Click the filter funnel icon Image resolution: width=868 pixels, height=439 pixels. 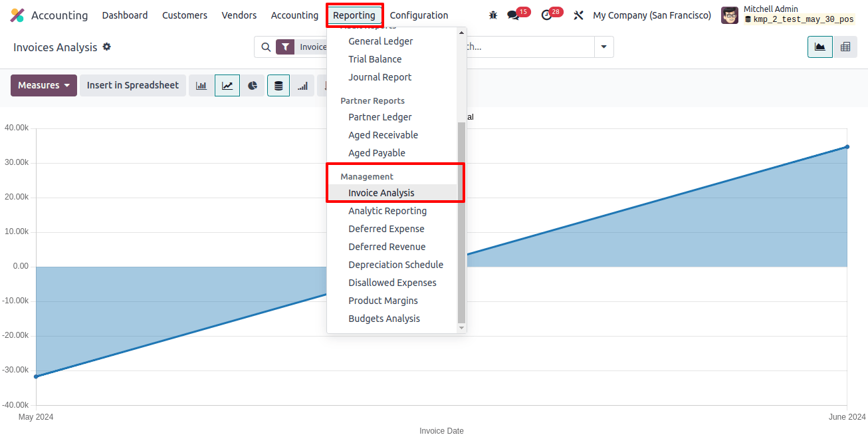(x=285, y=47)
